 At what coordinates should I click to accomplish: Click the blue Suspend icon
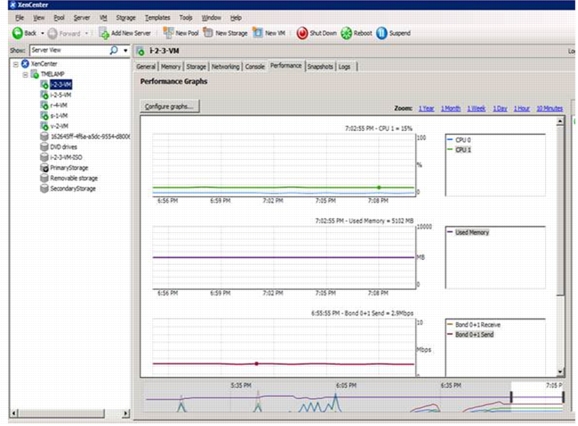tap(382, 33)
